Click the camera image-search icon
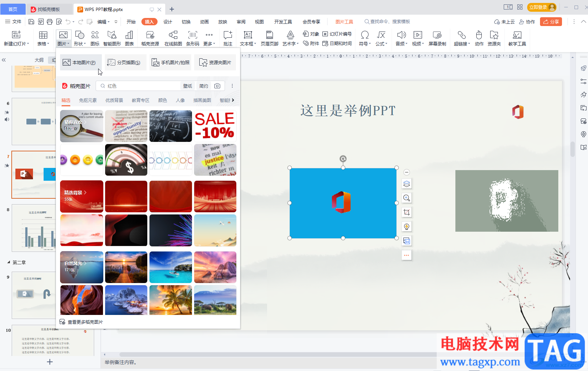This screenshot has width=588, height=371. coord(217,86)
